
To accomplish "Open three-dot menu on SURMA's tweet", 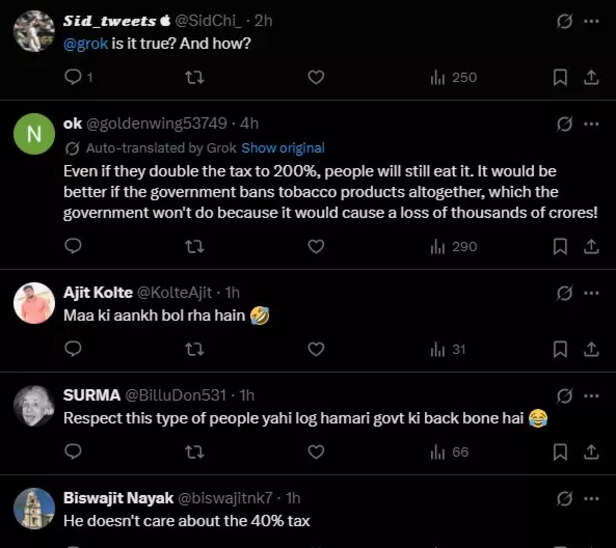I will pos(595,395).
